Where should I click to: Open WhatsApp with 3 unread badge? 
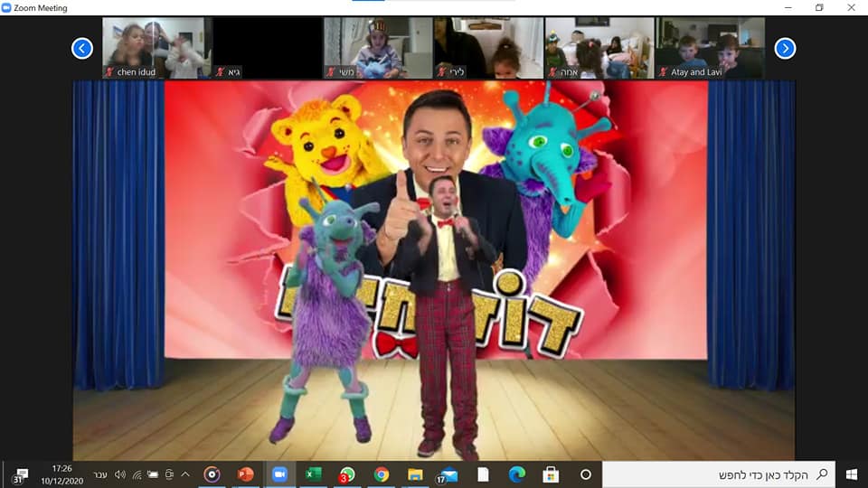coord(347,474)
